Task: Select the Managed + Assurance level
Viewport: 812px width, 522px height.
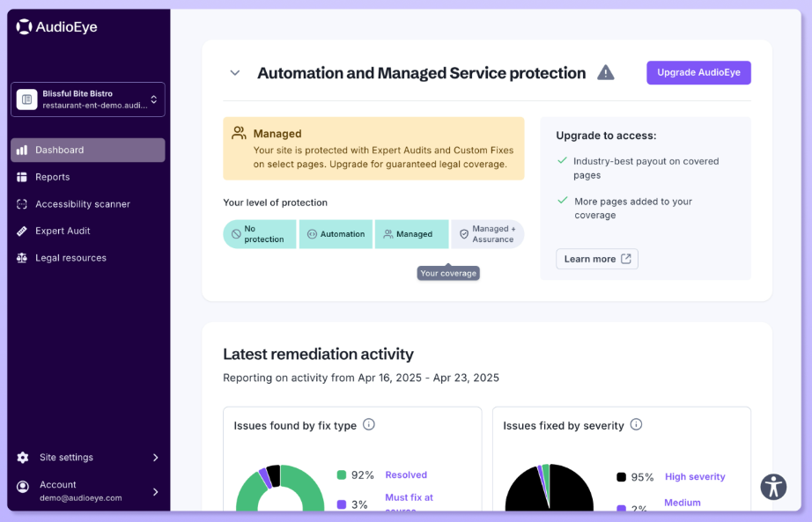Action: point(487,234)
